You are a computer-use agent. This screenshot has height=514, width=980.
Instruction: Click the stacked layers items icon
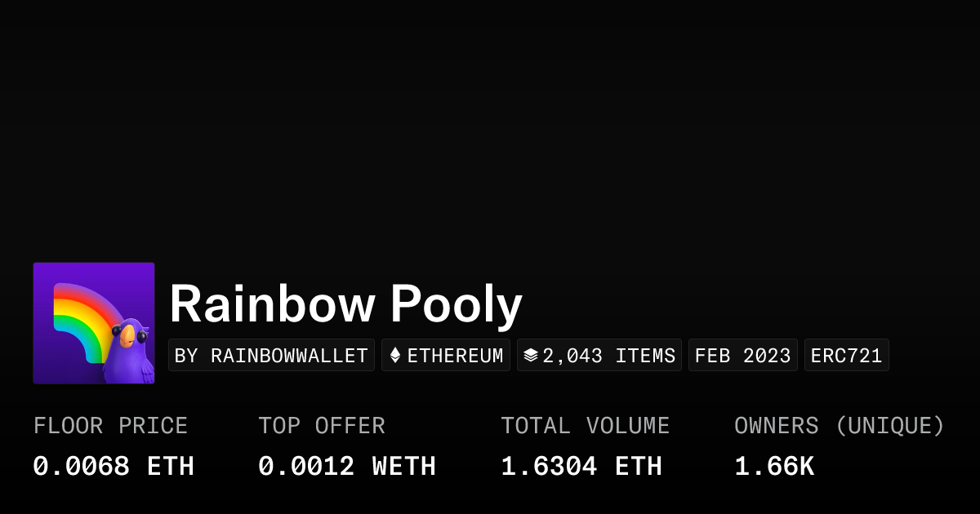(x=531, y=356)
